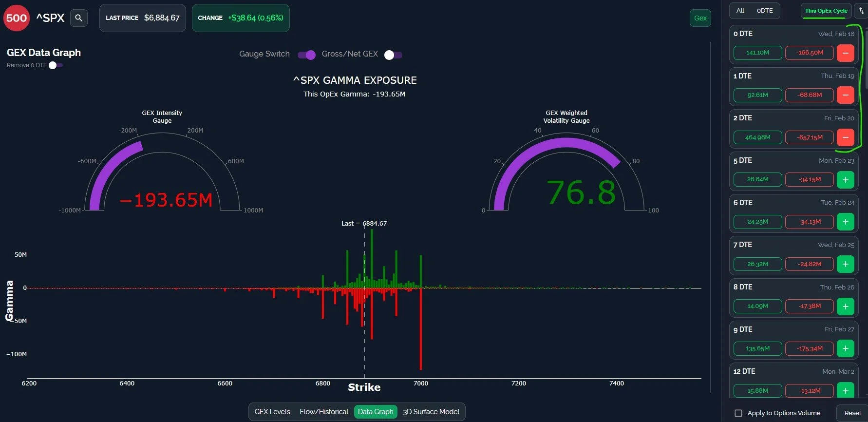Click the 26.64M value in 5 DTE

758,179
